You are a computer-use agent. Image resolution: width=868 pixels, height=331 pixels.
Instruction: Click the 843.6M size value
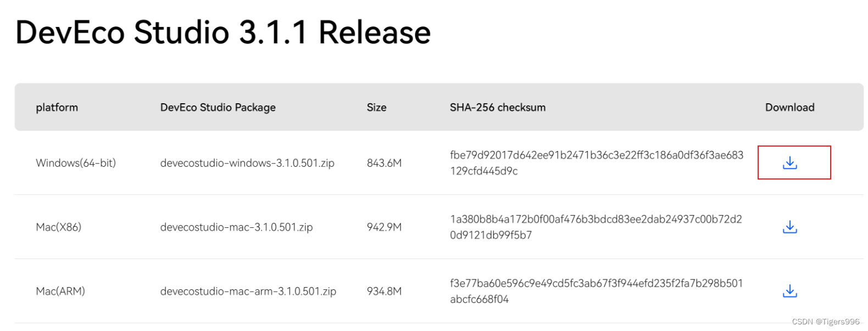(384, 163)
